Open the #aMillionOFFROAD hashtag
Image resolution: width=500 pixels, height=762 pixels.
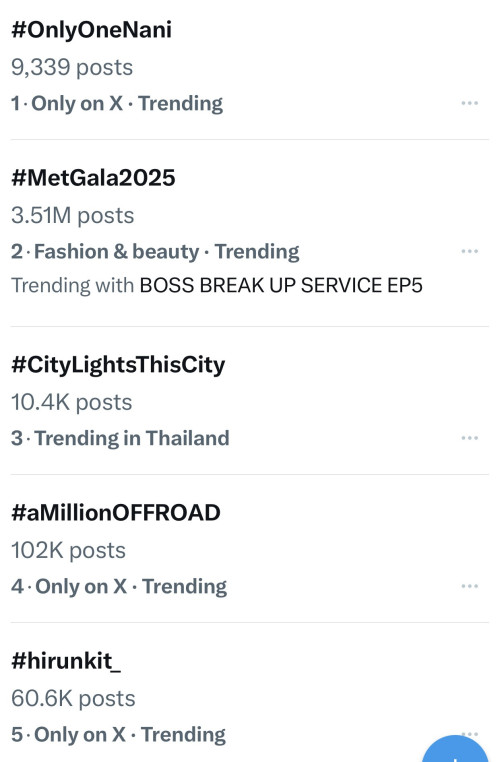tap(116, 513)
